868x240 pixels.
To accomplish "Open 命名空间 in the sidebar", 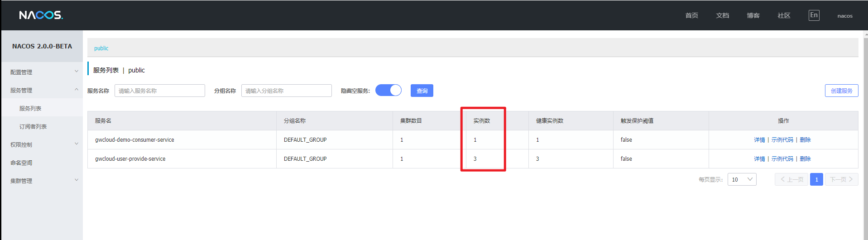I will tap(21, 163).
